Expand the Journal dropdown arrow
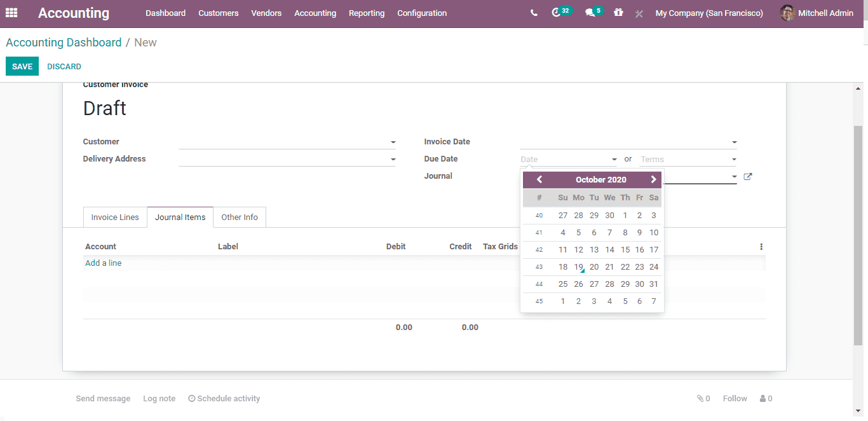The width and height of the screenshot is (868, 421). point(734,177)
